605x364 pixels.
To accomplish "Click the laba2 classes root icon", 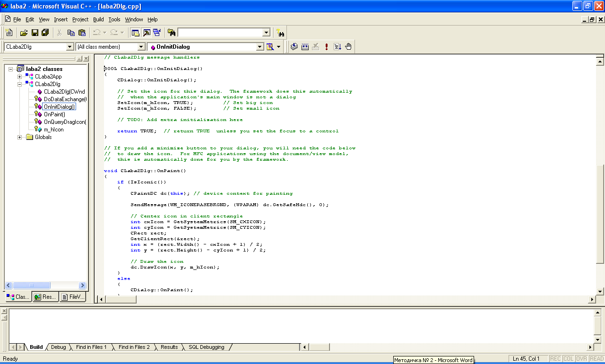I will (20, 69).
